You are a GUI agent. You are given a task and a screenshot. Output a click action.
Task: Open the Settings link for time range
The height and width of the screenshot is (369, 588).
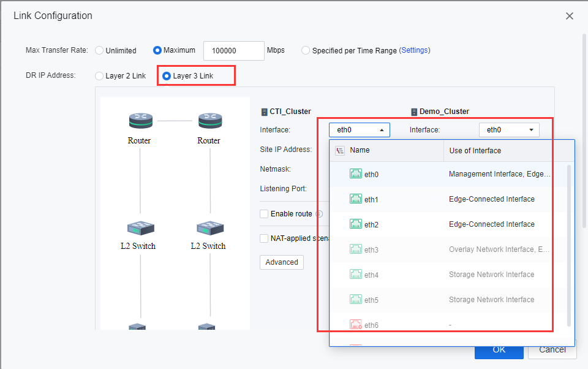point(415,50)
